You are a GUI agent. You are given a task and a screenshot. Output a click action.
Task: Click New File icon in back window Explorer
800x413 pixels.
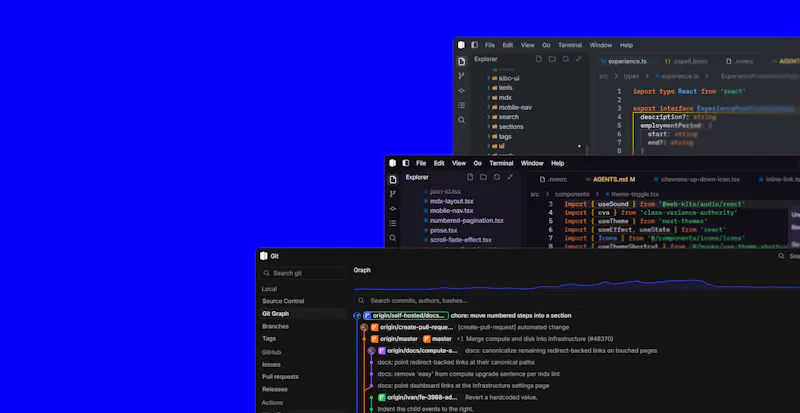tap(539, 59)
